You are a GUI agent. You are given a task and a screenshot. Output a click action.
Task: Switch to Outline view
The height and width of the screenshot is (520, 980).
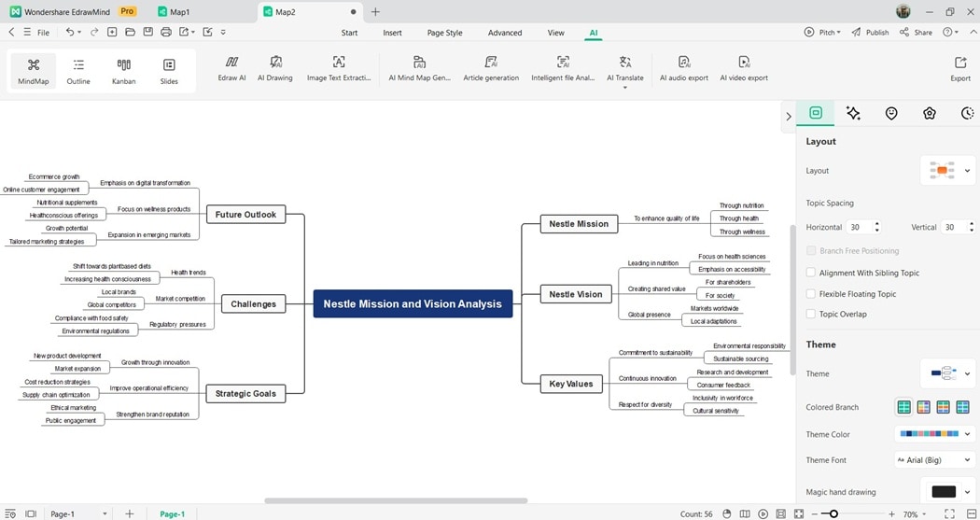pyautogui.click(x=78, y=71)
